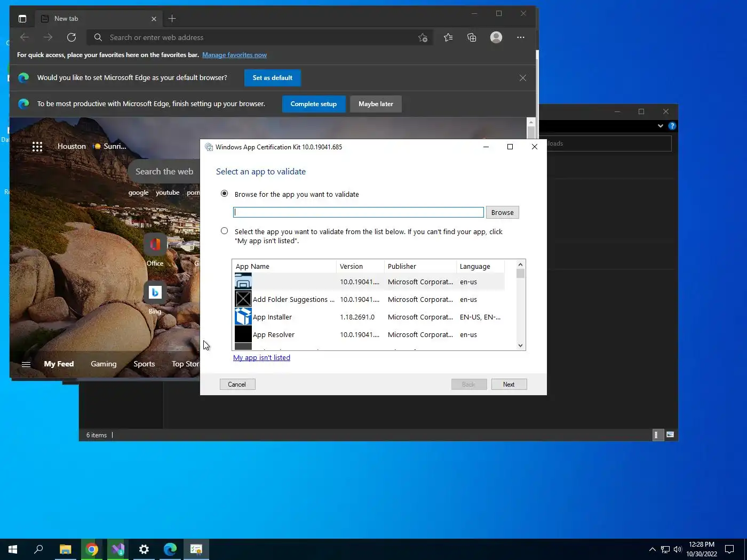This screenshot has width=747, height=560.
Task: Click the Edge back arrow
Action: 25,37
